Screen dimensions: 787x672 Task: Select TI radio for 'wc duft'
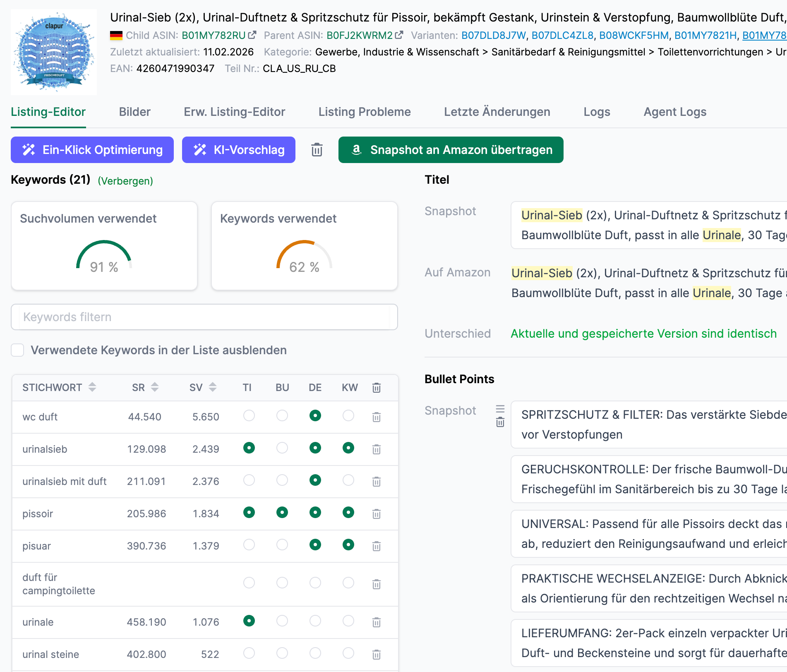point(249,415)
